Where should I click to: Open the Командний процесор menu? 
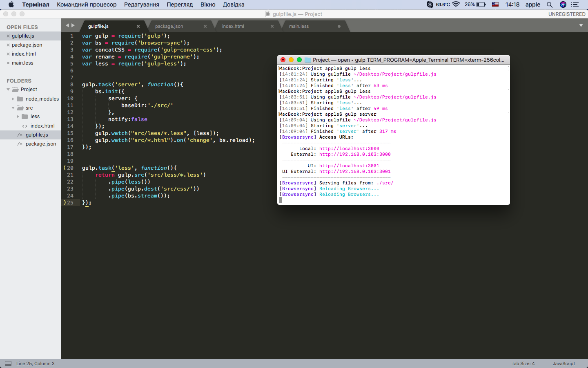coord(87,4)
